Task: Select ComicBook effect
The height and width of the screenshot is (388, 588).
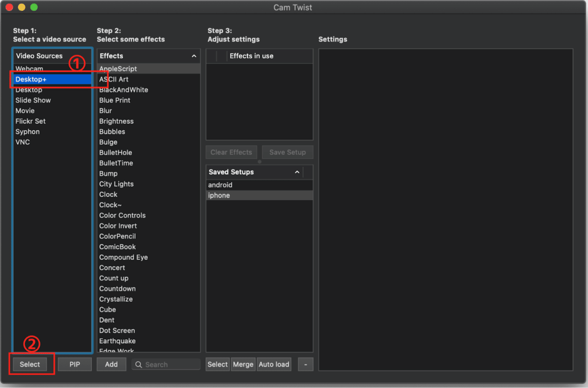Action: click(x=148, y=247)
